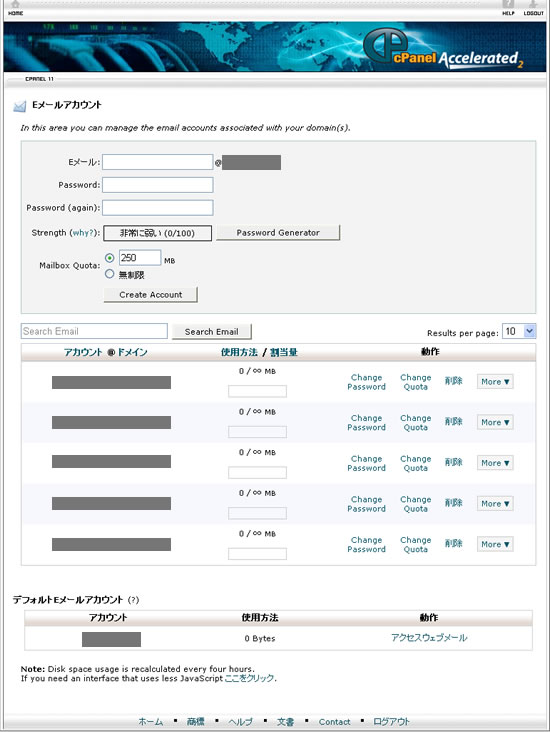Click the password strength meter bar
Screen dimensions: 550x732
coord(157,233)
